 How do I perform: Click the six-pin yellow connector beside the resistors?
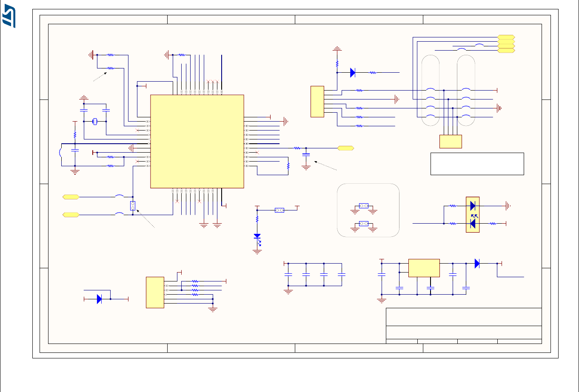(x=317, y=101)
